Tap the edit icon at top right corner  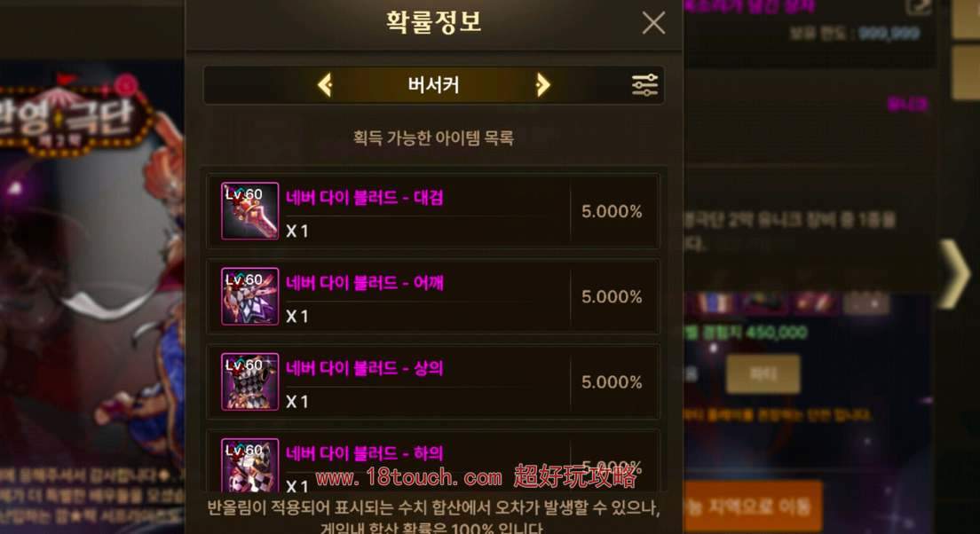[919, 7]
